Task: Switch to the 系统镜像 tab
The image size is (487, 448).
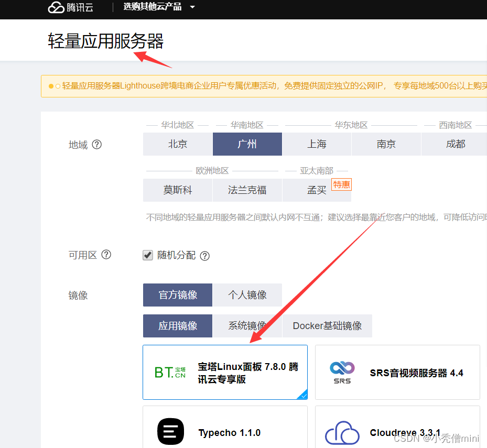Action: [x=247, y=326]
